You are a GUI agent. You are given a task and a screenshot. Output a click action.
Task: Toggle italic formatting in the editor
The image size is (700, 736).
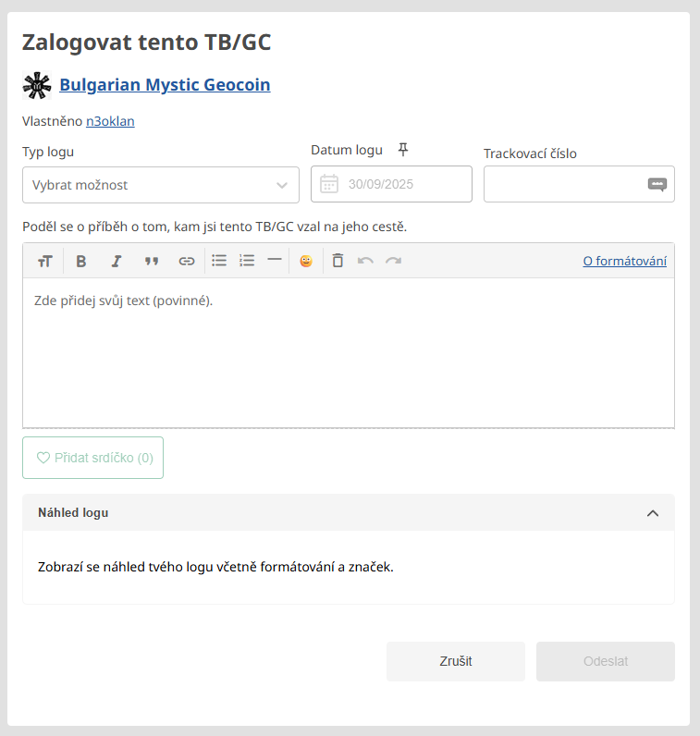pos(117,262)
